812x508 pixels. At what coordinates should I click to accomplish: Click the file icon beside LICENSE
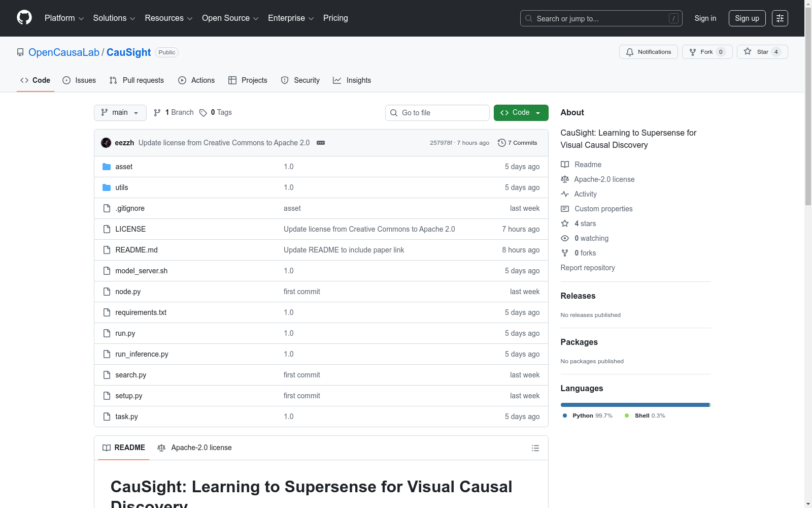tap(107, 229)
